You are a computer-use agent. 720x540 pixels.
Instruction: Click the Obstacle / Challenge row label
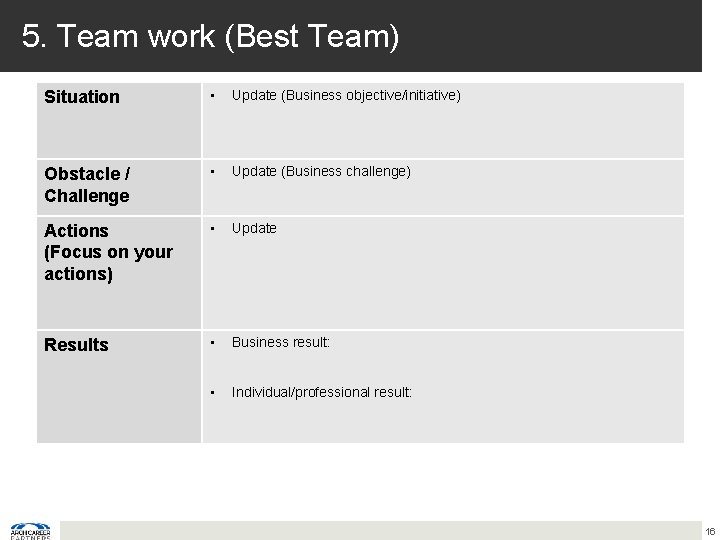pyautogui.click(x=87, y=184)
